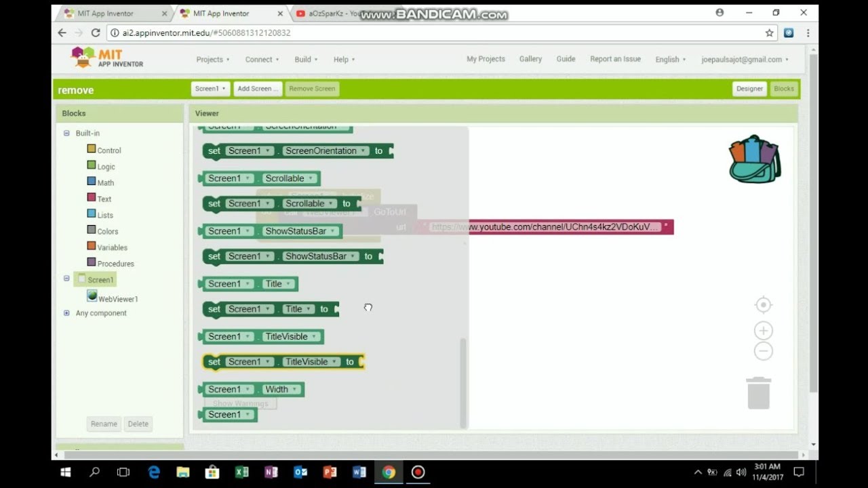The height and width of the screenshot is (488, 868).
Task: Zoom in with the plus icon
Action: click(x=764, y=331)
